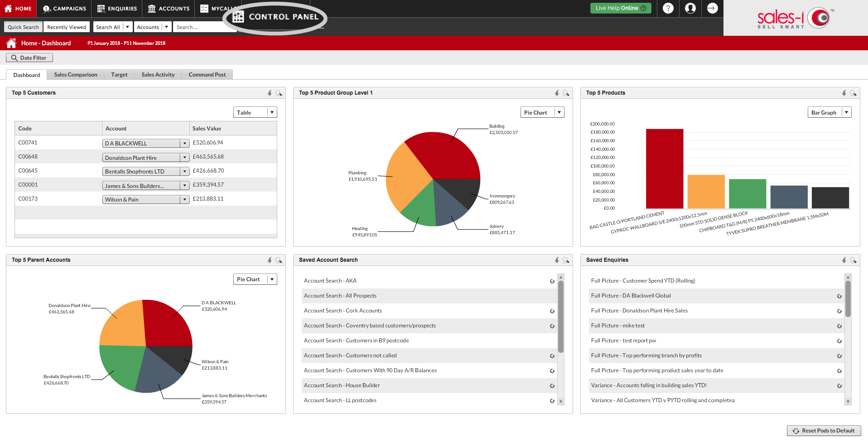This screenshot has width=868, height=442.
Task: Pin the Saved Account Search pod
Action: coord(557,260)
